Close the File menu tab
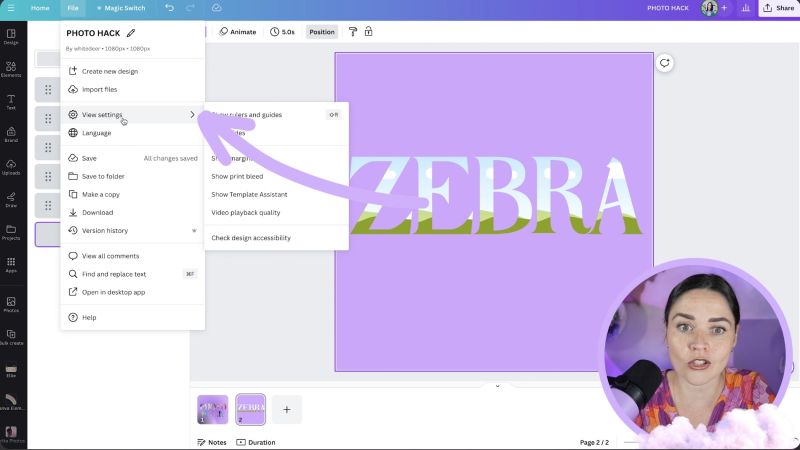Screen dimensions: 800x450 73,8
